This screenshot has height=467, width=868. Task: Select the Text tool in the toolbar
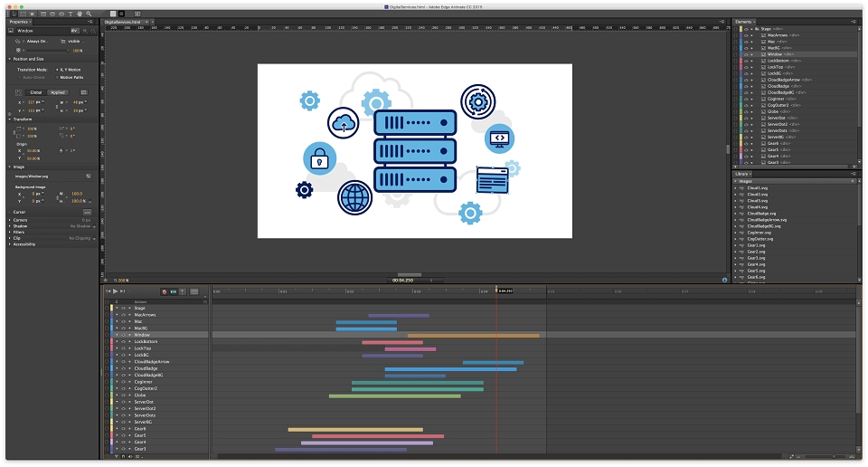pyautogui.click(x=71, y=14)
